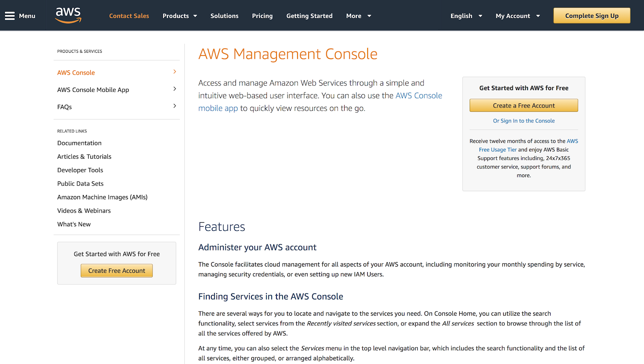Expand the Products dropdown arrow
The height and width of the screenshot is (364, 644).
pyautogui.click(x=195, y=16)
